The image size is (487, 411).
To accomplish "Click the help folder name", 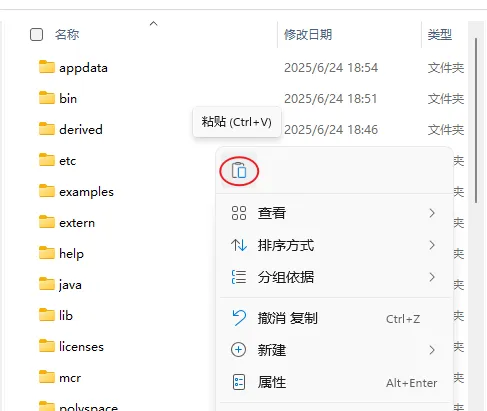I will [71, 254].
